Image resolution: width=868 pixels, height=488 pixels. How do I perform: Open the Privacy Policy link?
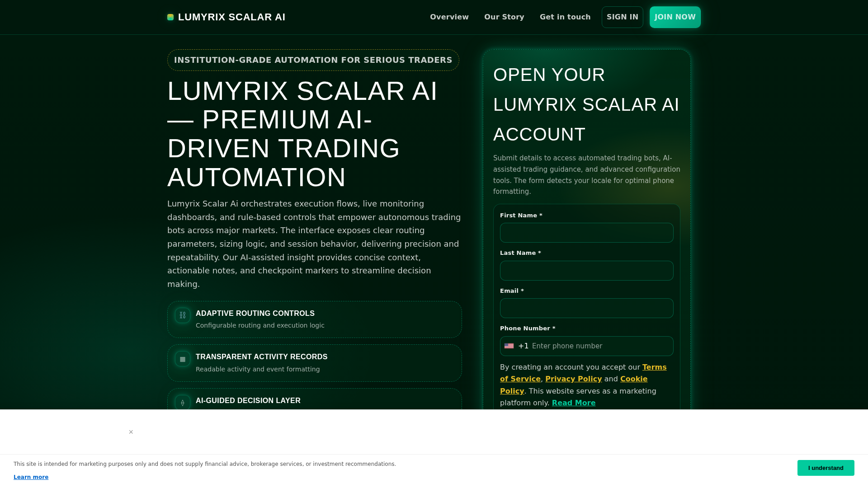[574, 379]
